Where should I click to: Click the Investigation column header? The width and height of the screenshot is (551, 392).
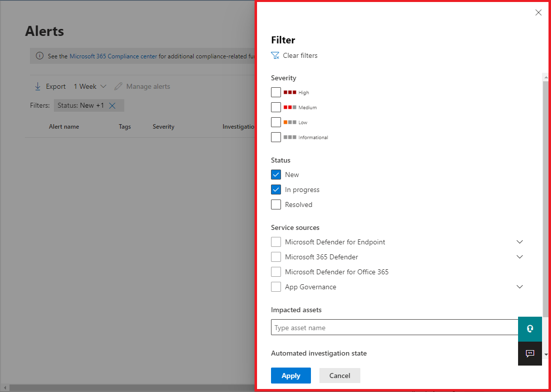[239, 127]
